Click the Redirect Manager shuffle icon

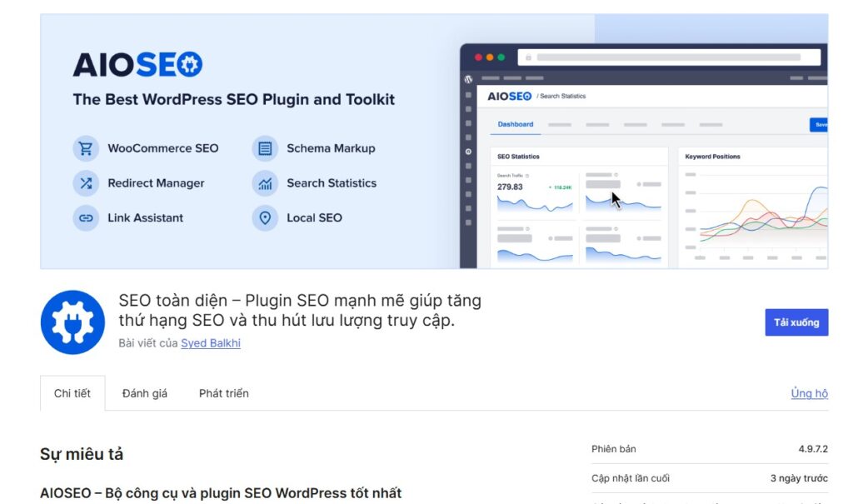(x=86, y=183)
